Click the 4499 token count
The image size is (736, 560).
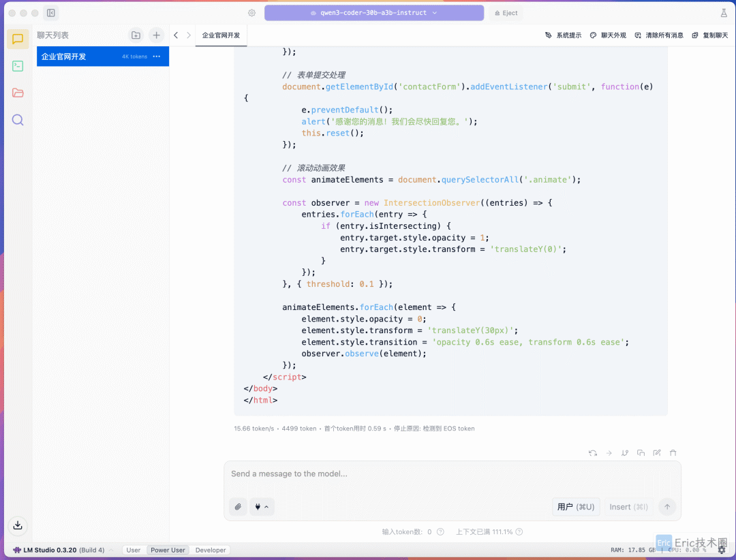pos(299,429)
